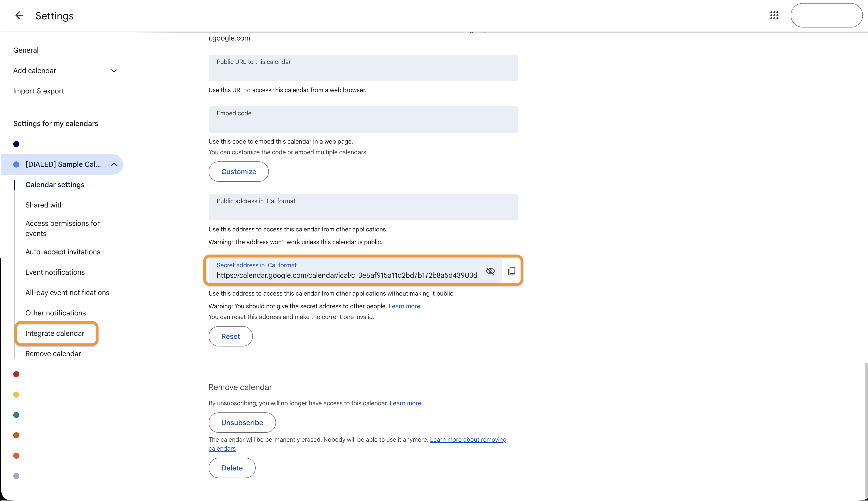Select Event notifications in the sidebar
The width and height of the screenshot is (868, 501).
point(55,272)
